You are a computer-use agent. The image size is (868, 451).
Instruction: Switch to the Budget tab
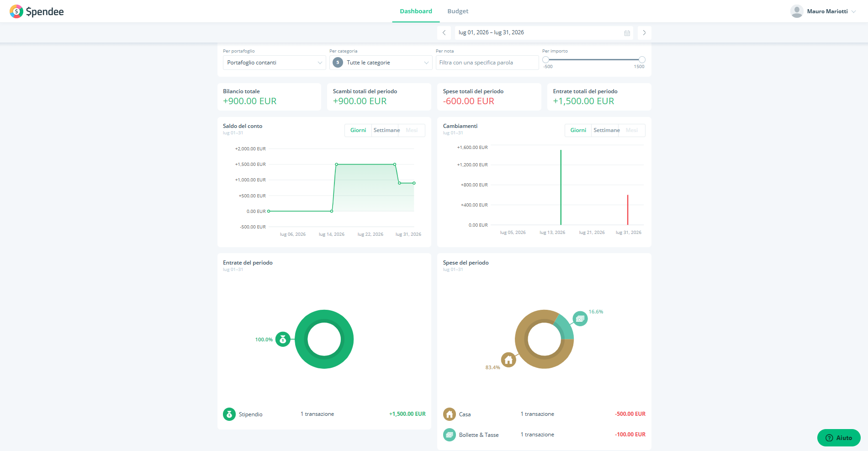click(x=458, y=11)
